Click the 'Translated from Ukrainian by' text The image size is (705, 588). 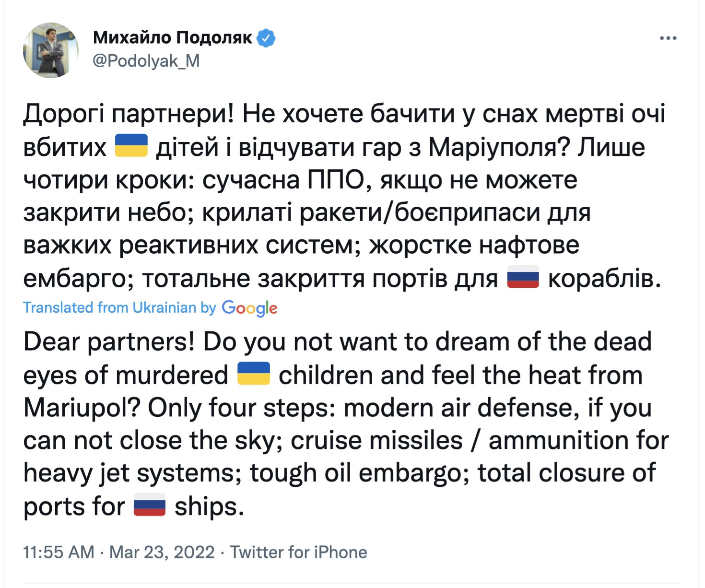click(120, 307)
